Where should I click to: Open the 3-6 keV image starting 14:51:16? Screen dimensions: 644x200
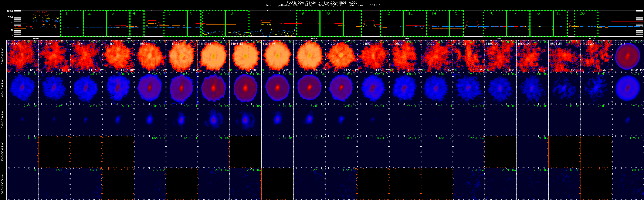[x=278, y=56]
